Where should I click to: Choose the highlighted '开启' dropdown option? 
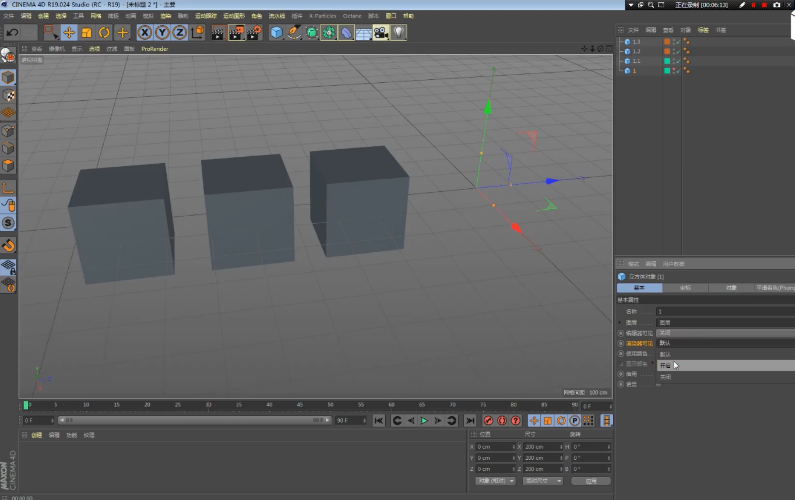click(666, 365)
